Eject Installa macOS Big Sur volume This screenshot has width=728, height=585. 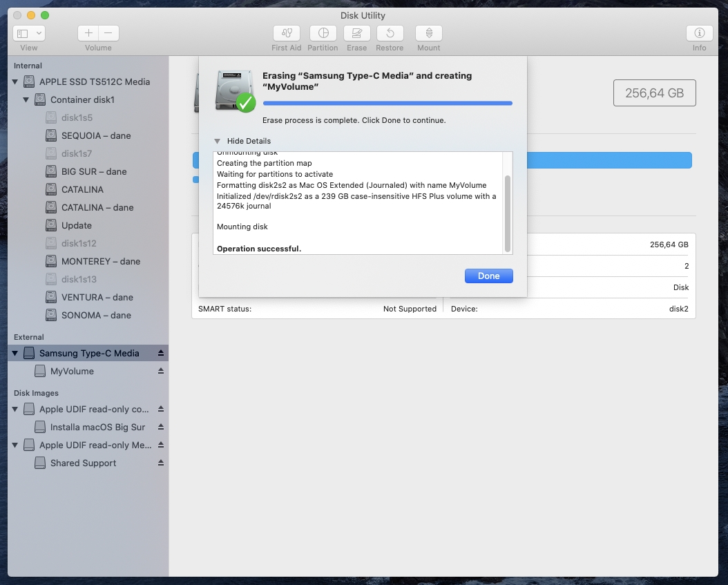(161, 426)
